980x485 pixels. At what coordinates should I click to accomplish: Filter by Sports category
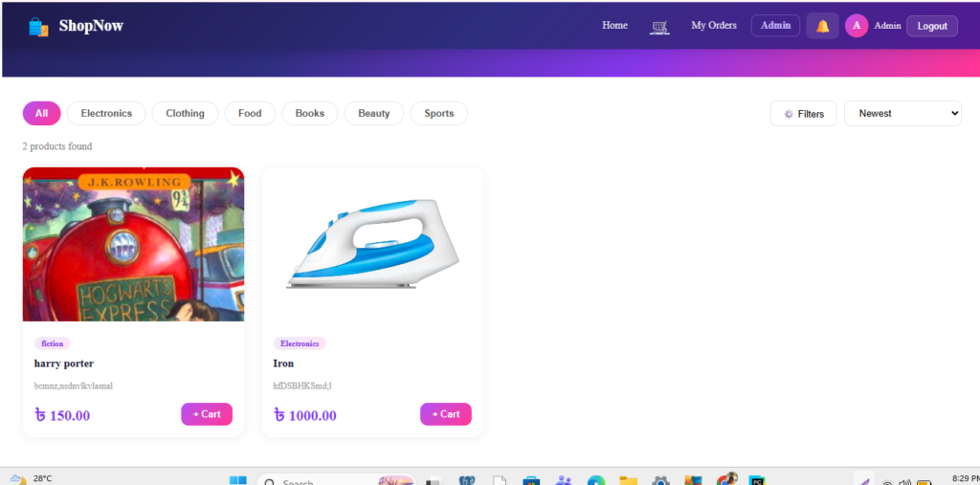[438, 113]
